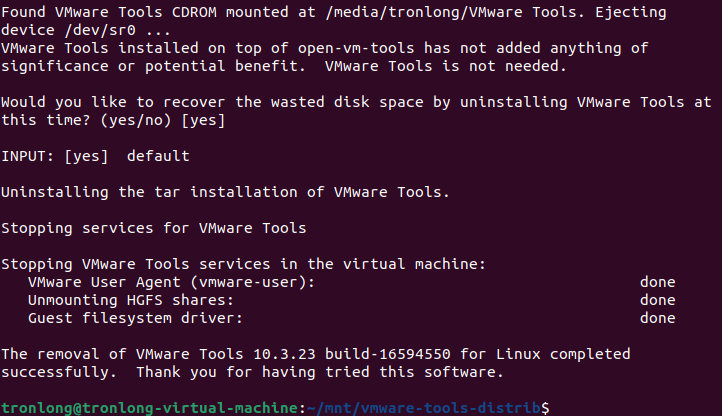Click the build-16594550 text
Viewport: 722px width, 416px height.
pos(388,354)
